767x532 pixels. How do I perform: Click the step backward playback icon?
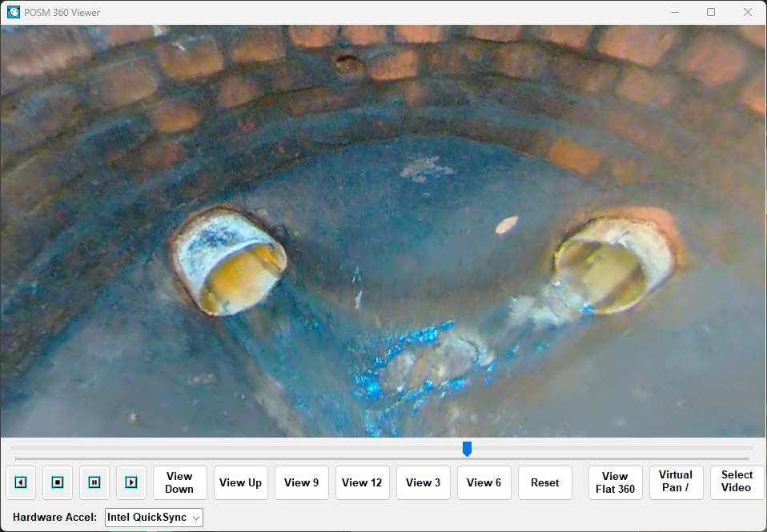click(21, 482)
